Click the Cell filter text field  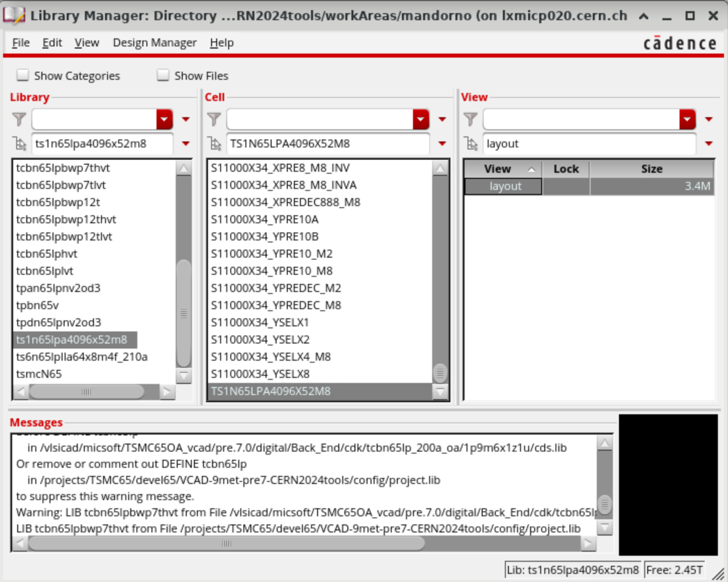coord(320,120)
